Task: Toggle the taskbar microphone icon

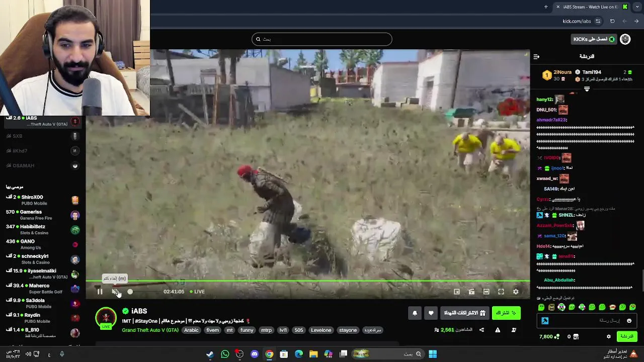Action: [62, 354]
